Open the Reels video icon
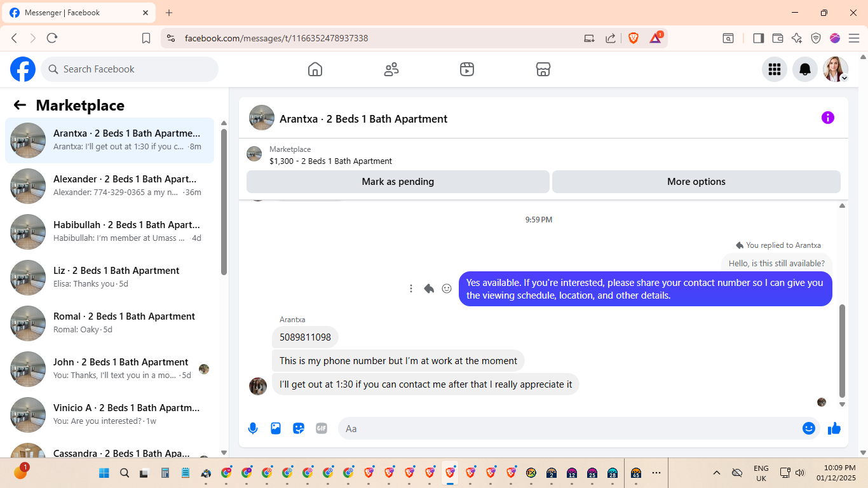Image resolution: width=868 pixels, height=488 pixels. click(x=467, y=69)
